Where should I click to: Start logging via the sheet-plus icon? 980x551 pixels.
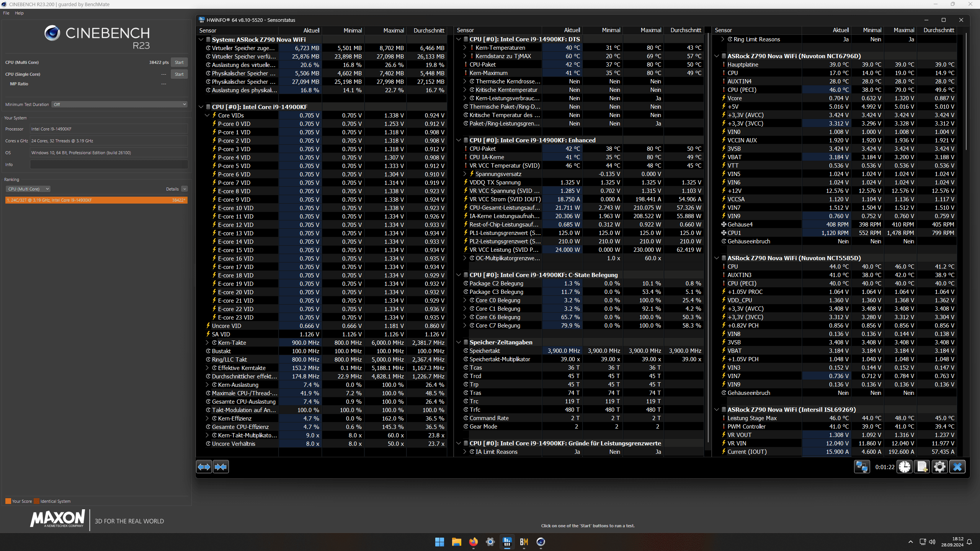click(922, 467)
